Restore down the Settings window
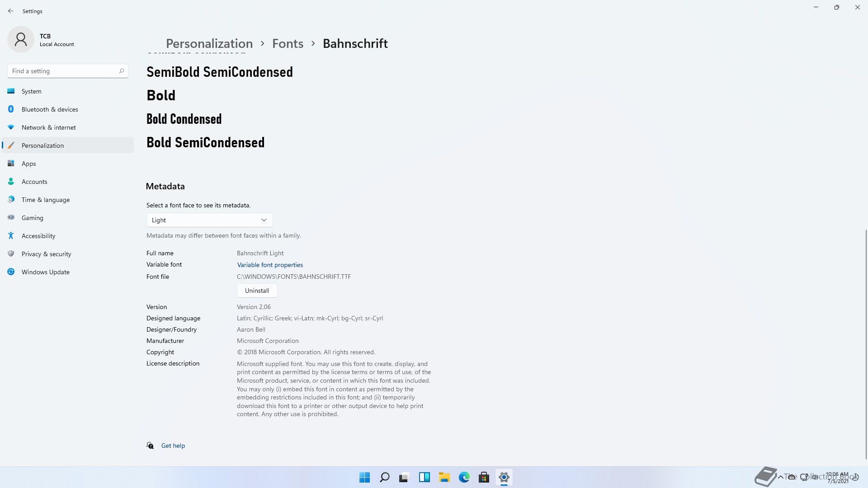Screen dimensions: 868x488 [x=837, y=7]
